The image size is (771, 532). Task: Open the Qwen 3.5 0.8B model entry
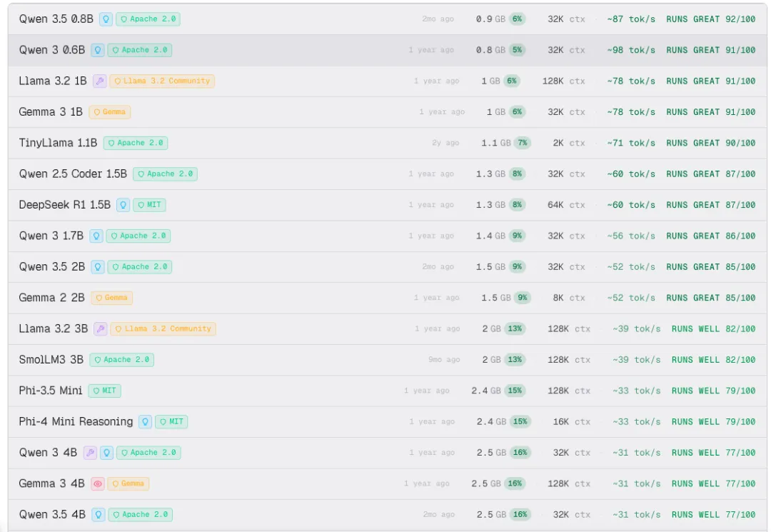click(56, 19)
